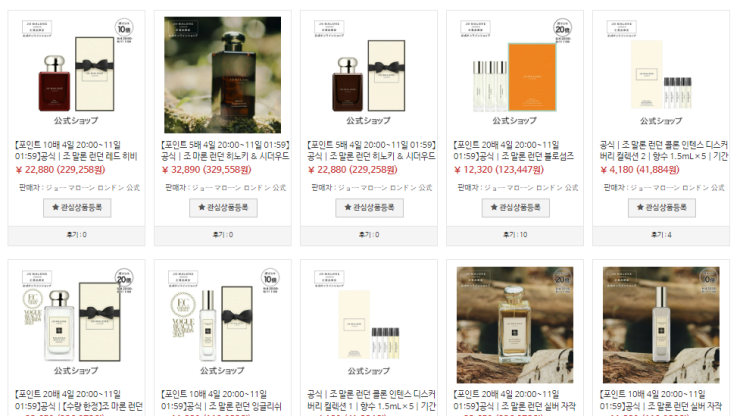Click the wishlist star button for the ¥4,180 discovery collection
This screenshot has width=743, height=416.
coord(662,208)
